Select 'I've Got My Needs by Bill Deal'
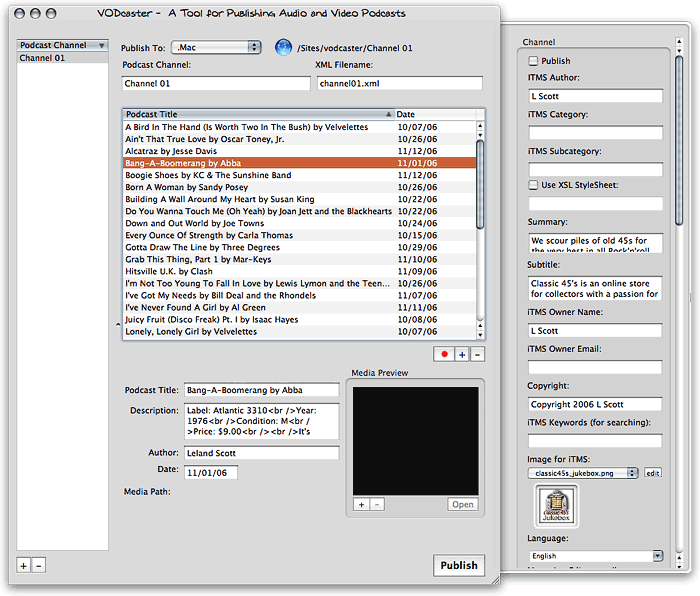This screenshot has height=596, width=700. (x=300, y=296)
